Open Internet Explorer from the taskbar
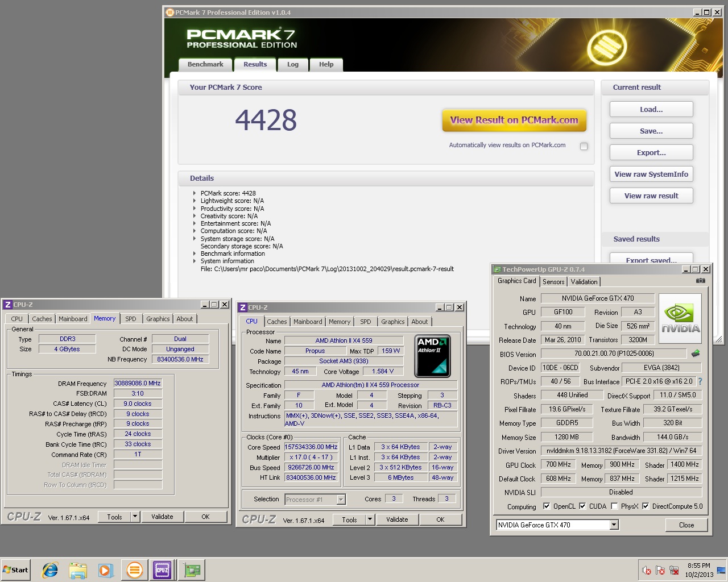This screenshot has width=728, height=582. coord(50,570)
